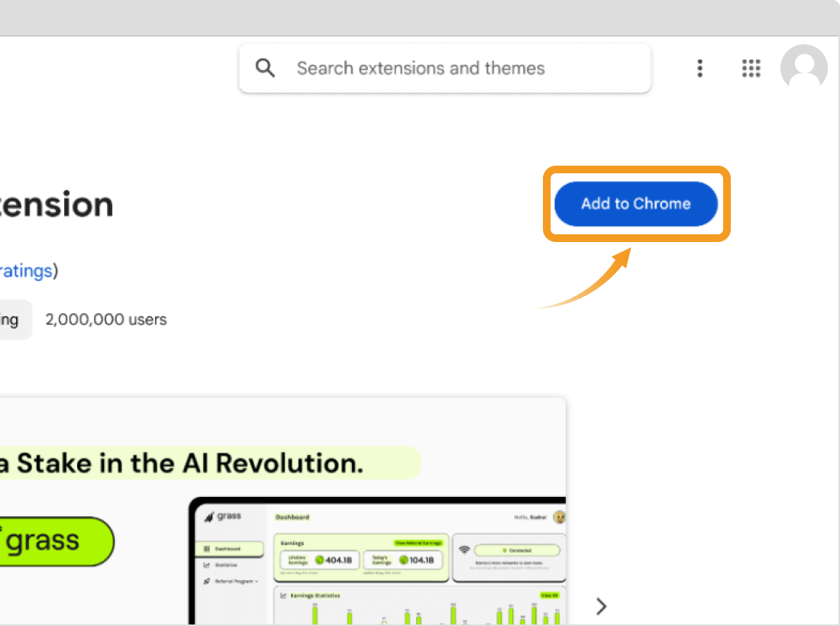Open the three-dot more options menu
This screenshot has width=840, height=626.
699,69
